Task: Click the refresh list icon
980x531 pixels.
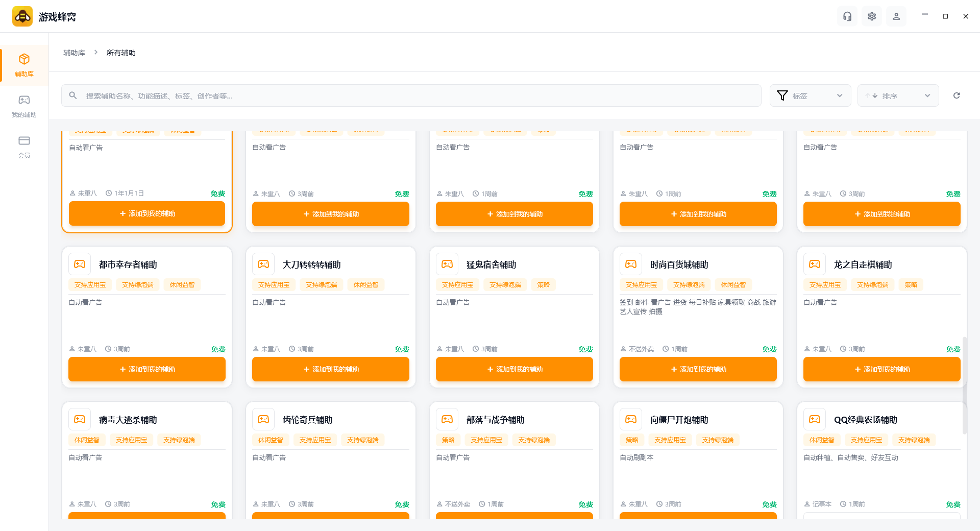Action: [957, 95]
